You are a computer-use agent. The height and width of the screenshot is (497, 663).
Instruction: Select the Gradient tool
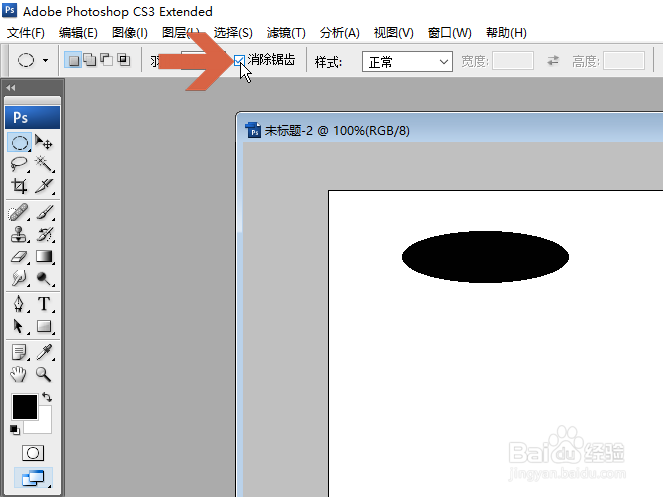coord(44,256)
